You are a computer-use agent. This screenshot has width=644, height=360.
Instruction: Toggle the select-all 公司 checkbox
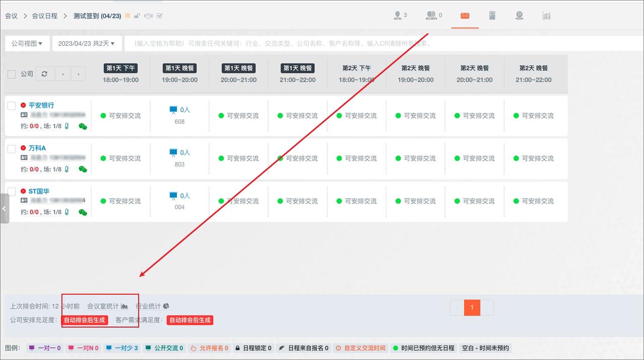coord(12,74)
